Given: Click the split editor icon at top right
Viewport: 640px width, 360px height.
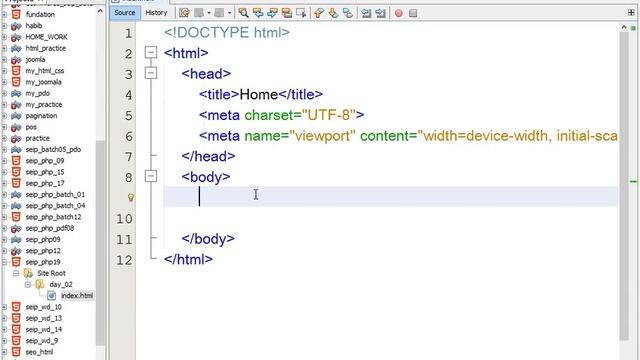Looking at the screenshot, I should click(x=631, y=13).
